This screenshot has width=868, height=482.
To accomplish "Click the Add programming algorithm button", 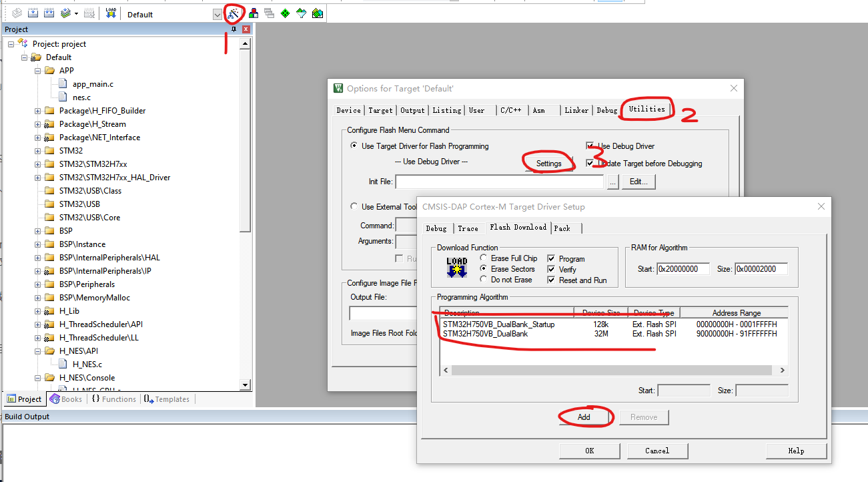I will pos(584,417).
